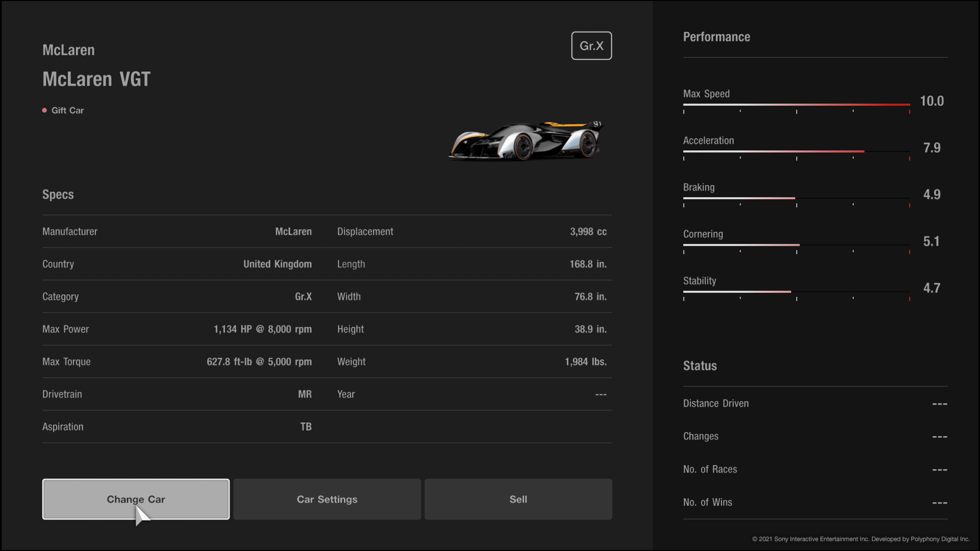The width and height of the screenshot is (980, 551).
Task: Click the Stability performance bar
Action: click(x=797, y=292)
